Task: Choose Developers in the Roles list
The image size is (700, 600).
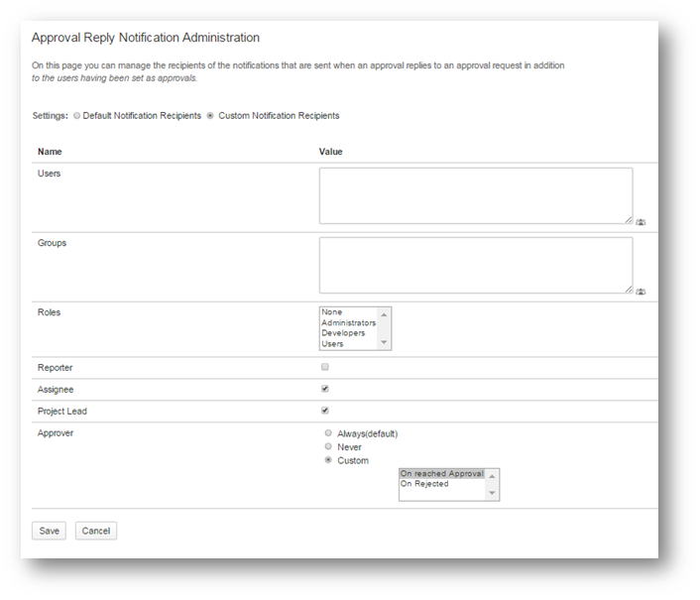Action: [343, 333]
